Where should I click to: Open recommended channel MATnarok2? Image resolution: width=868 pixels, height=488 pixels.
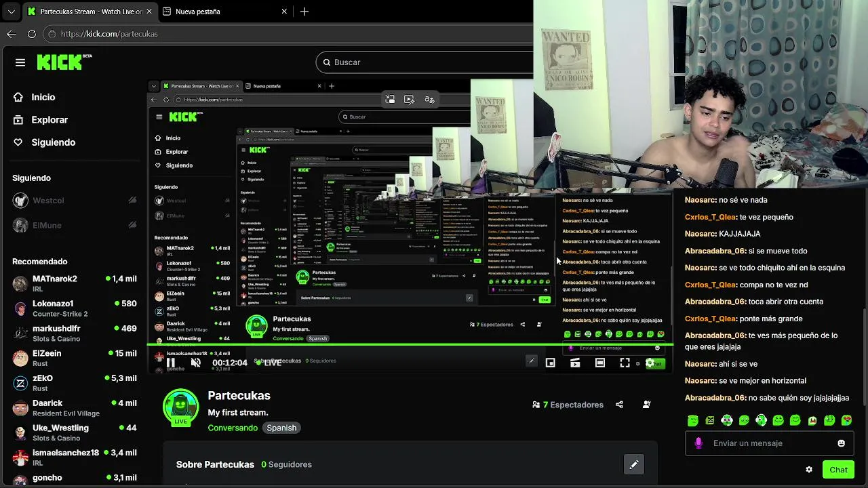(x=75, y=283)
